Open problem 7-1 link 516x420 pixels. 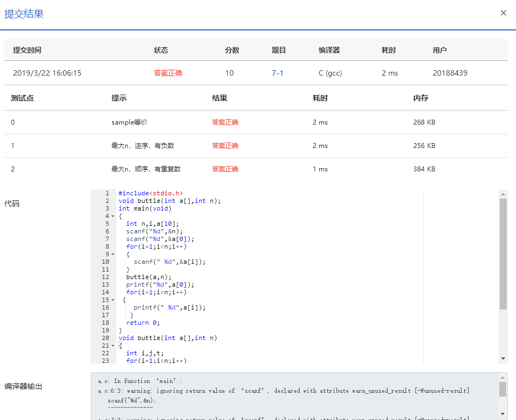pos(277,73)
